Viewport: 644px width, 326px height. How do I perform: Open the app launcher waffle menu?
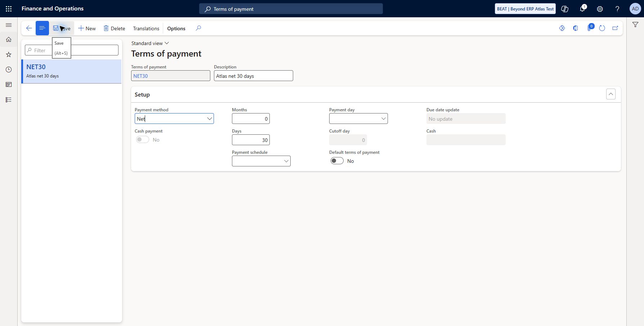point(9,9)
